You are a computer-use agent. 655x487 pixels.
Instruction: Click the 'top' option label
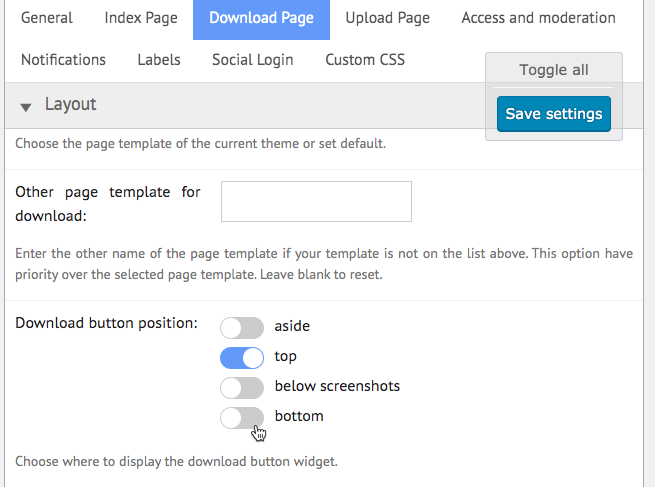pyautogui.click(x=285, y=356)
